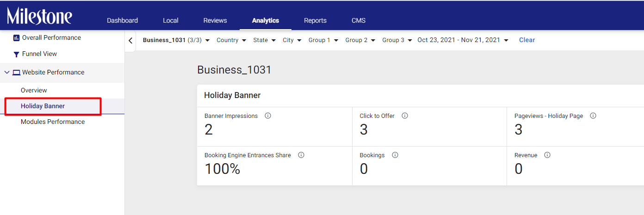644x215 pixels.
Task: Clear all filters with Clear link
Action: coord(527,40)
